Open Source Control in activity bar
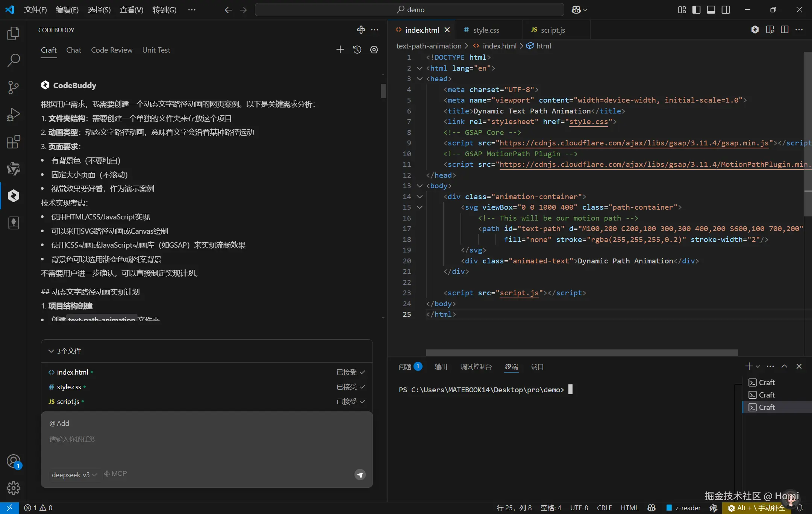 [14, 87]
